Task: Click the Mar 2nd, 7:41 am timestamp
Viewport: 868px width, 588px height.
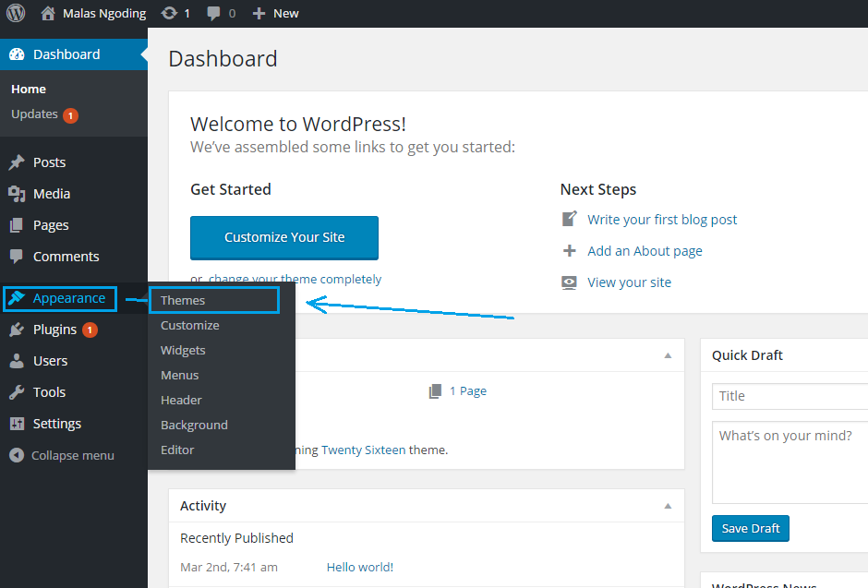Action: tap(229, 567)
